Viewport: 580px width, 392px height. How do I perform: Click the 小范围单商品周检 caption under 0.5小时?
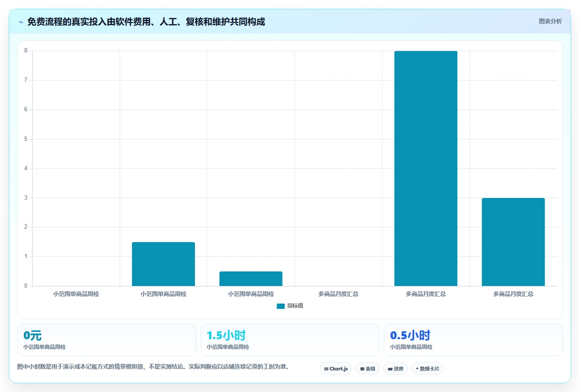[411, 347]
